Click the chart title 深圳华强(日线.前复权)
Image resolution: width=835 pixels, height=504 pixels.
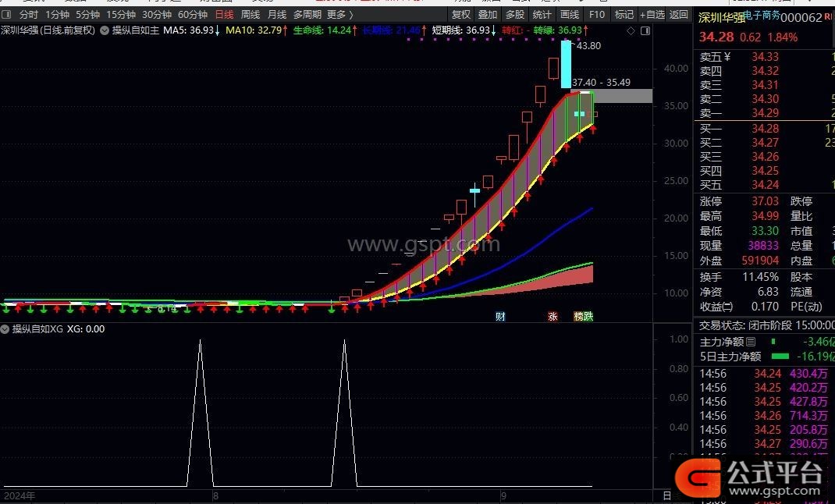pyautogui.click(x=48, y=30)
